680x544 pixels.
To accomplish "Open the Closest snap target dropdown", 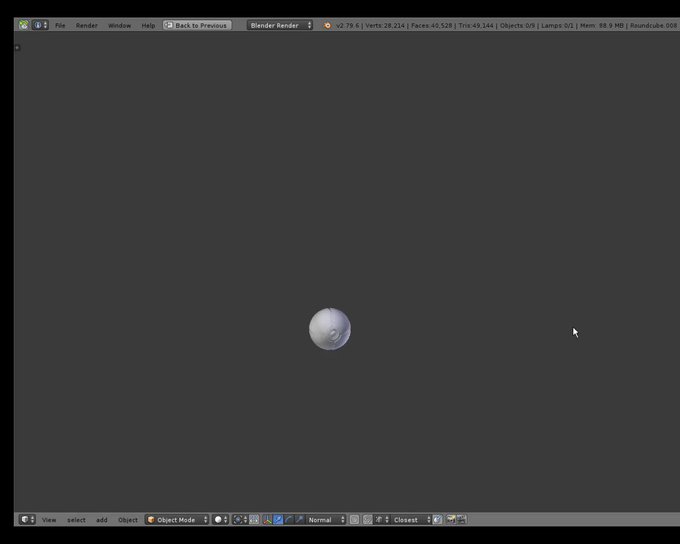I will tap(411, 520).
